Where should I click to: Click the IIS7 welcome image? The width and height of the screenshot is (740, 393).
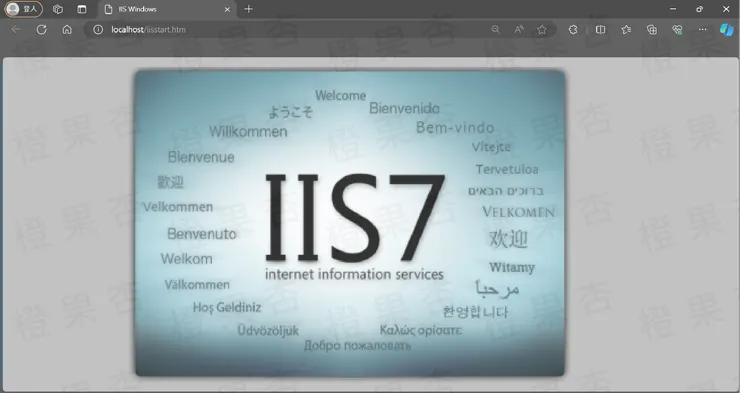point(350,223)
